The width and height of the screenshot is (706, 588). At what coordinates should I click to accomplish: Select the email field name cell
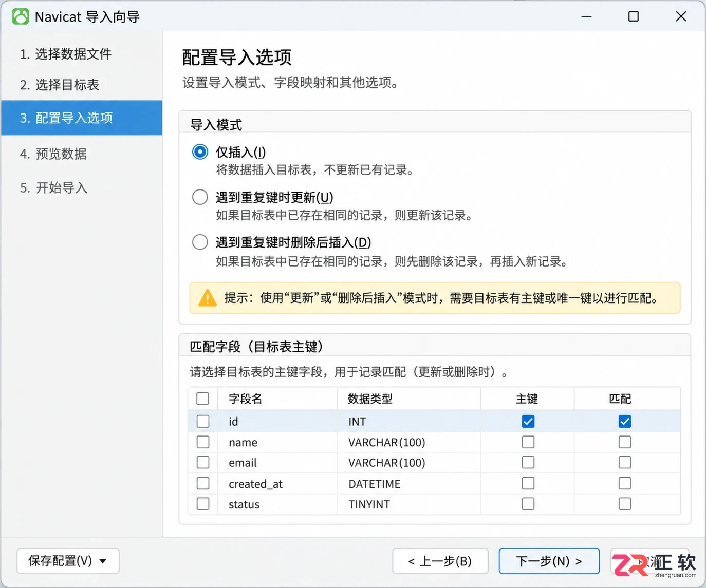click(x=278, y=463)
